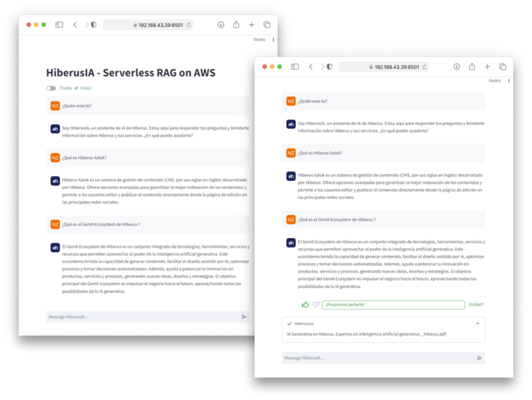532x400 pixels.
Task: Send message arrow icon in right window
Action: 480,358
